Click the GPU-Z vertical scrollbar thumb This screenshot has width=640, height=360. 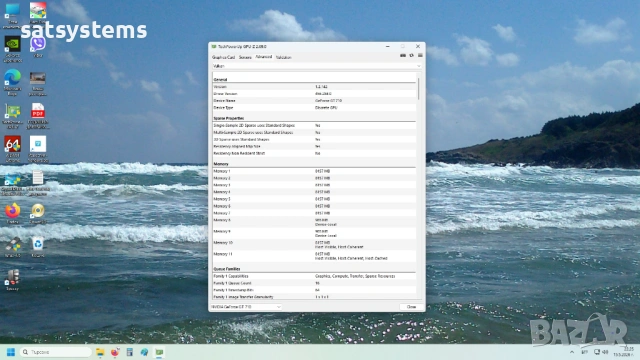click(x=418, y=89)
